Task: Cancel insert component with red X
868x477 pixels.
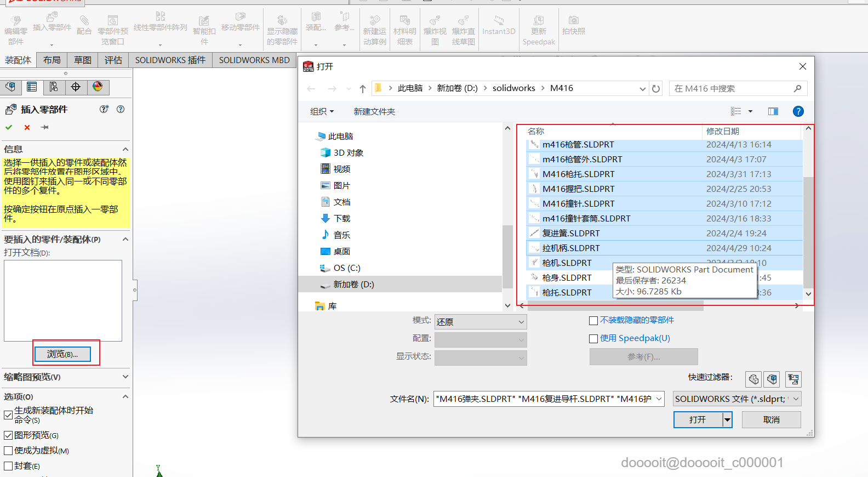Action: pos(27,127)
